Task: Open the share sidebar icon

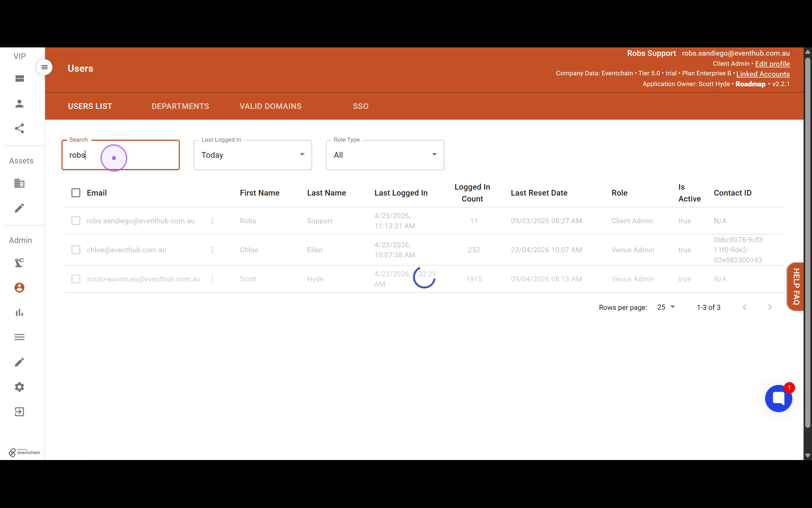Action: click(x=19, y=128)
